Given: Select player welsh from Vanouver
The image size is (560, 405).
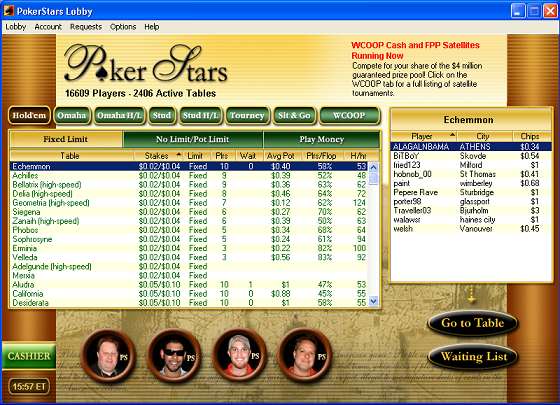Looking at the screenshot, I should point(471,229).
